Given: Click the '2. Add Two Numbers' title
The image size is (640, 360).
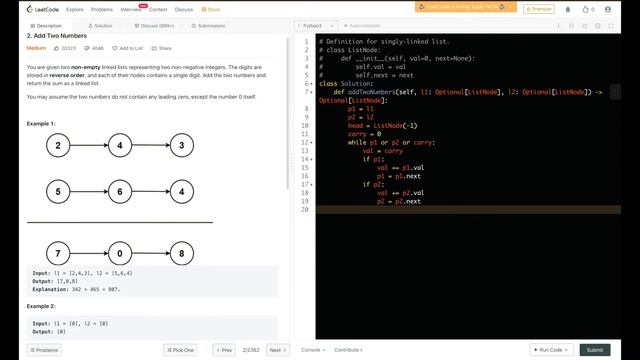Looking at the screenshot, I should pos(57,36).
